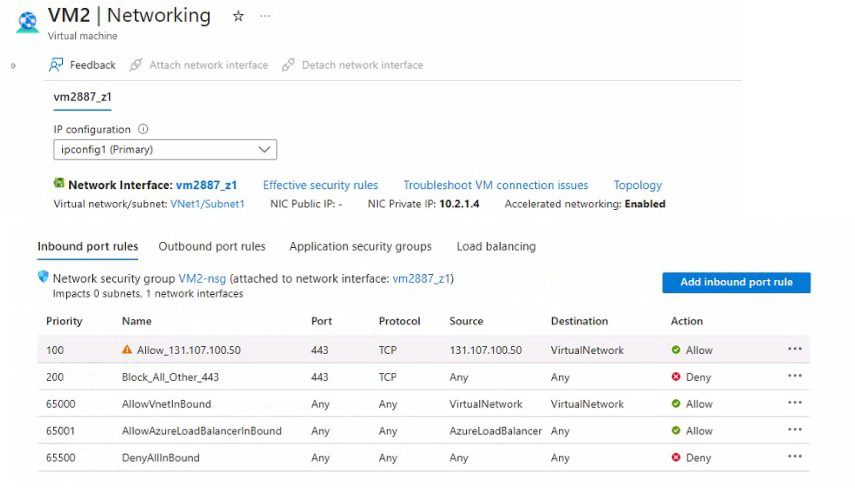Image resolution: width=855 pixels, height=488 pixels.
Task: Open the Topology link
Action: tap(637, 185)
